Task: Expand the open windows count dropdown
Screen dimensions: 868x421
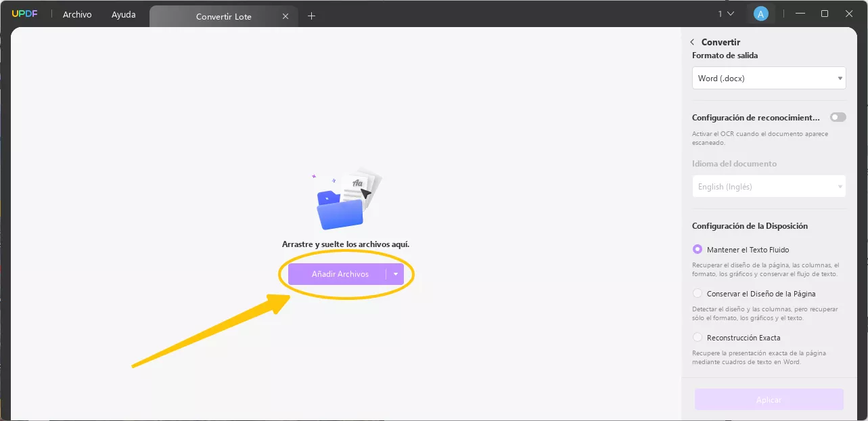Action: tap(726, 14)
